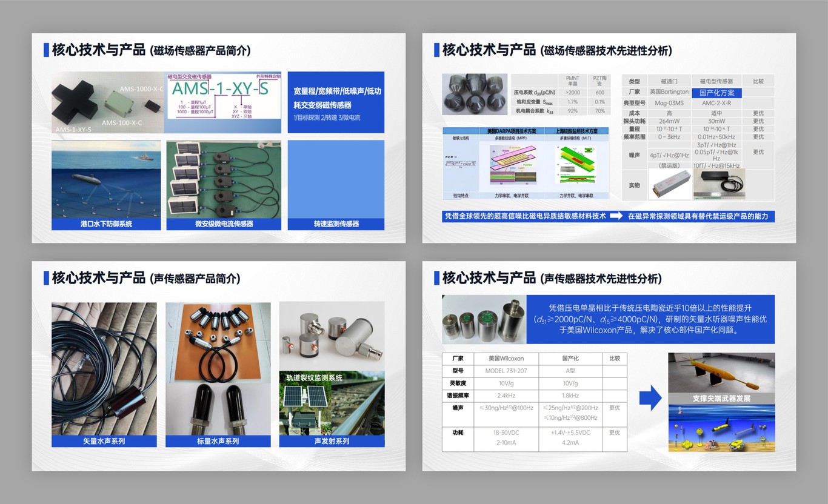Screen dimensions: 828x504
Task: Select the slide title 磁场传感器产品简介
Action: (x=200, y=51)
